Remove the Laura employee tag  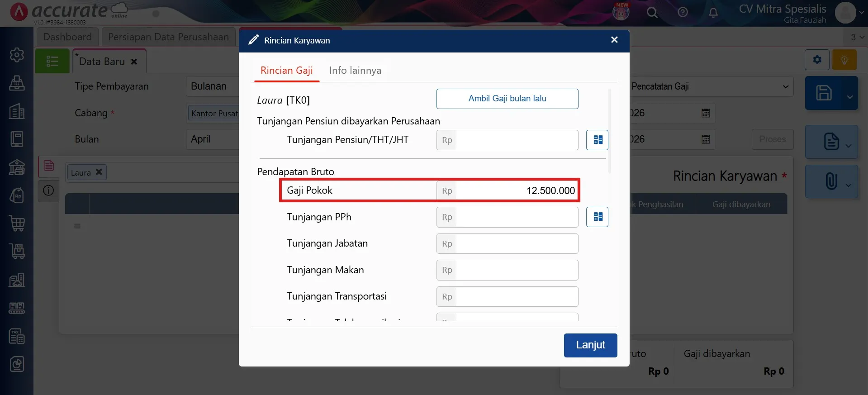99,172
